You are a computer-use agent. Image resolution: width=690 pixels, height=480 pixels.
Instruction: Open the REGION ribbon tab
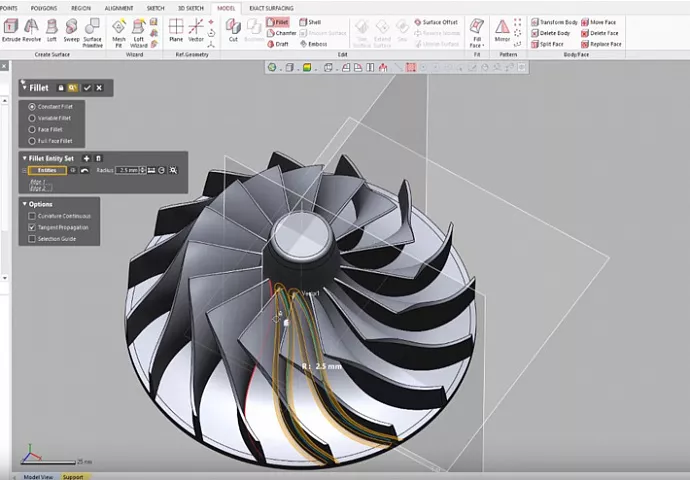(81, 8)
